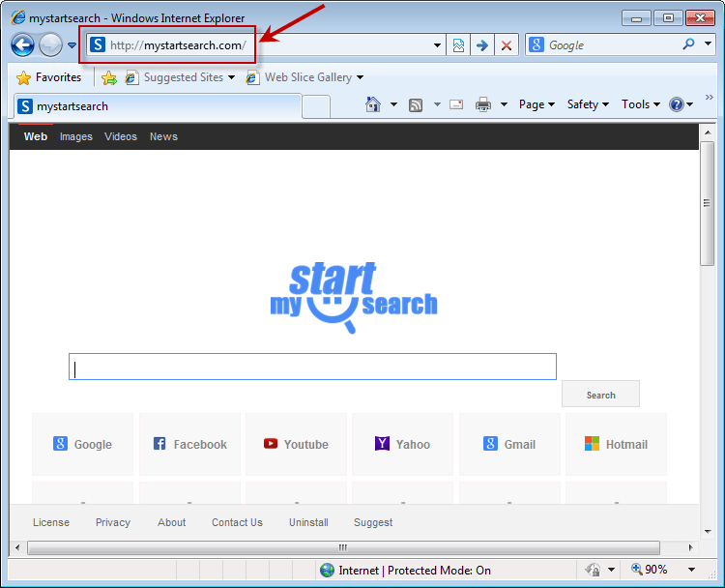Open the Suggest footer link
Viewport: 725px width, 588px height.
pyautogui.click(x=373, y=522)
